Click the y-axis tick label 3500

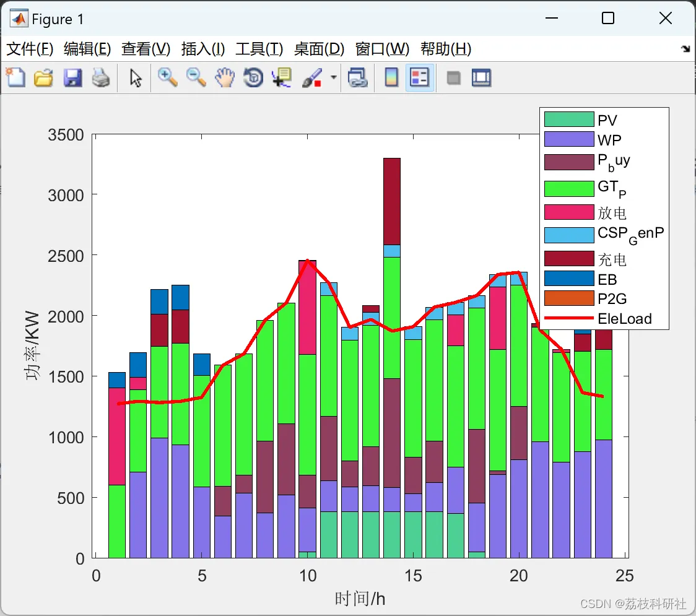point(66,135)
